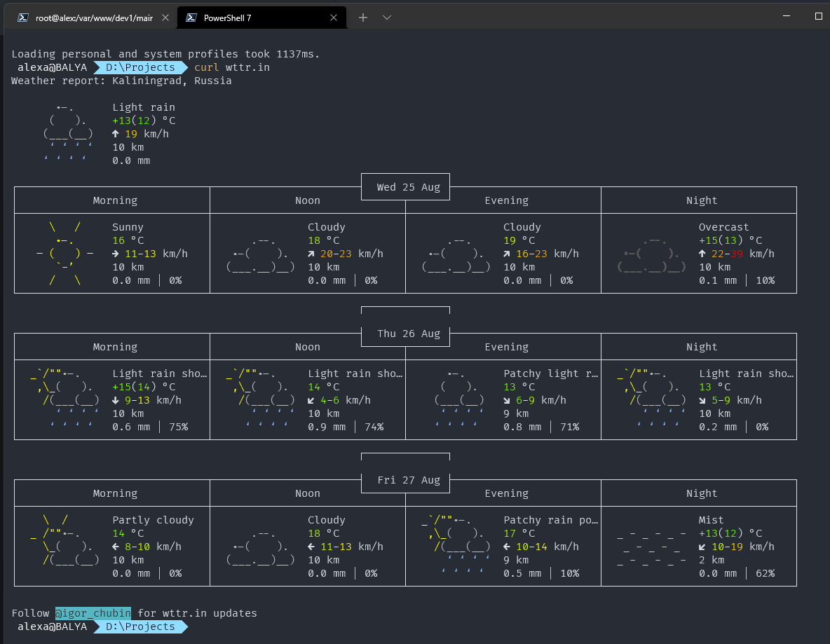
Task: Click the D:\Projects segment in bottom prompt
Action: 140,626
